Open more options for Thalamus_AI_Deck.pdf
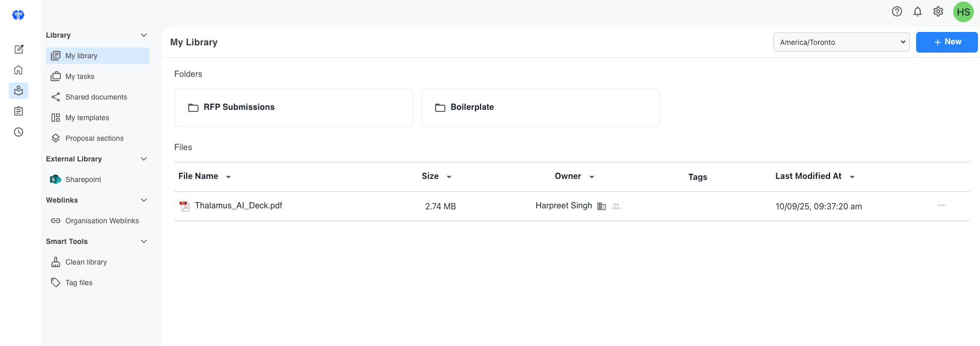The width and height of the screenshot is (980, 346). click(x=941, y=205)
